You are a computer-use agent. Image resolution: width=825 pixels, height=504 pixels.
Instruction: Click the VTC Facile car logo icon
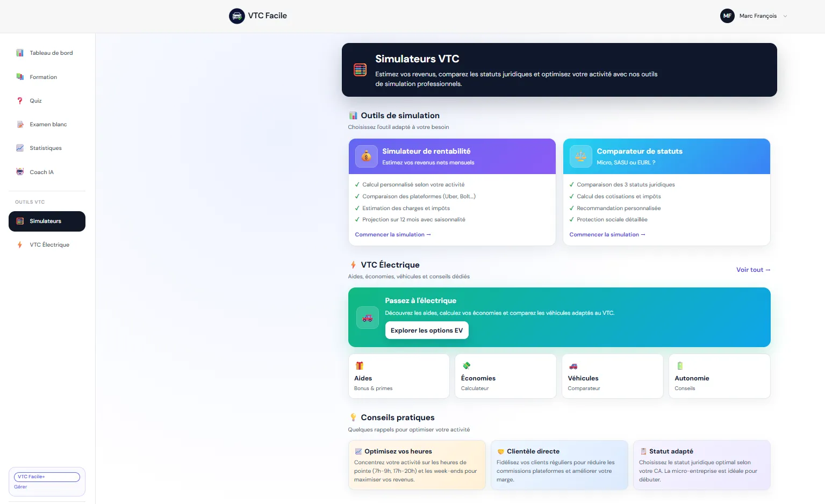(236, 16)
